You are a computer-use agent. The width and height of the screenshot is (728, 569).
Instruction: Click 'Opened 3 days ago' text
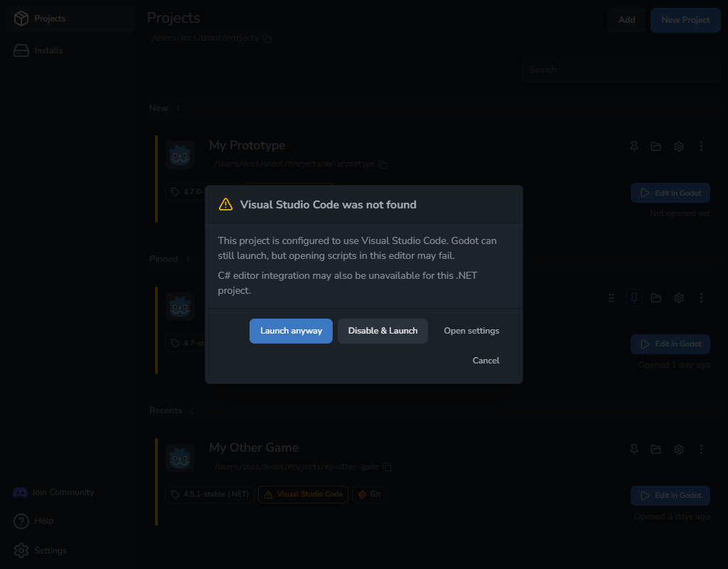672,516
